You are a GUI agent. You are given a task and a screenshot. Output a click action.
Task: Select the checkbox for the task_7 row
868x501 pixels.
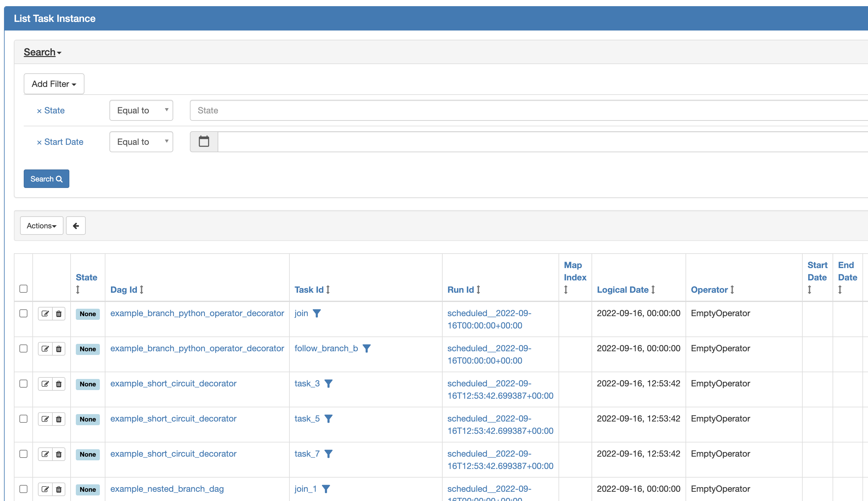(x=23, y=454)
